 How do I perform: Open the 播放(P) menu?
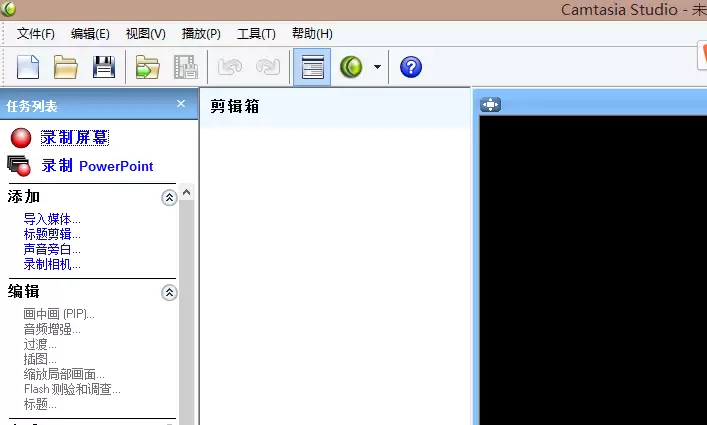[201, 34]
